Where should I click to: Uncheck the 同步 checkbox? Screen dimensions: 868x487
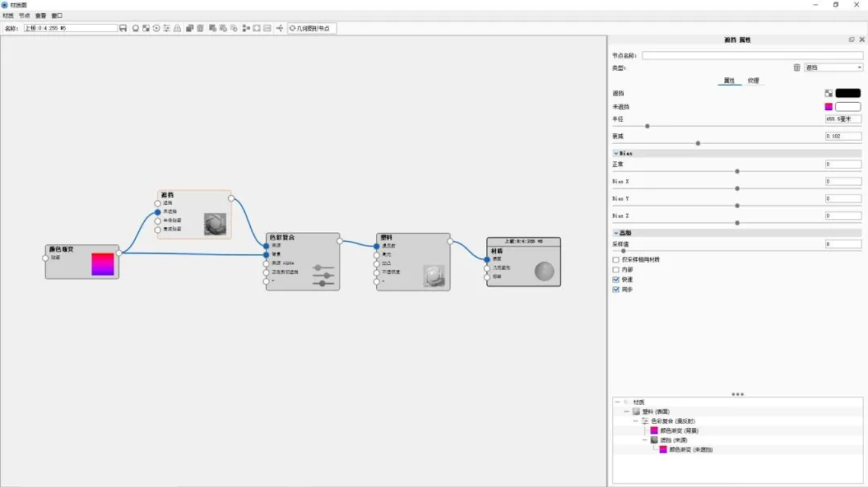click(616, 290)
